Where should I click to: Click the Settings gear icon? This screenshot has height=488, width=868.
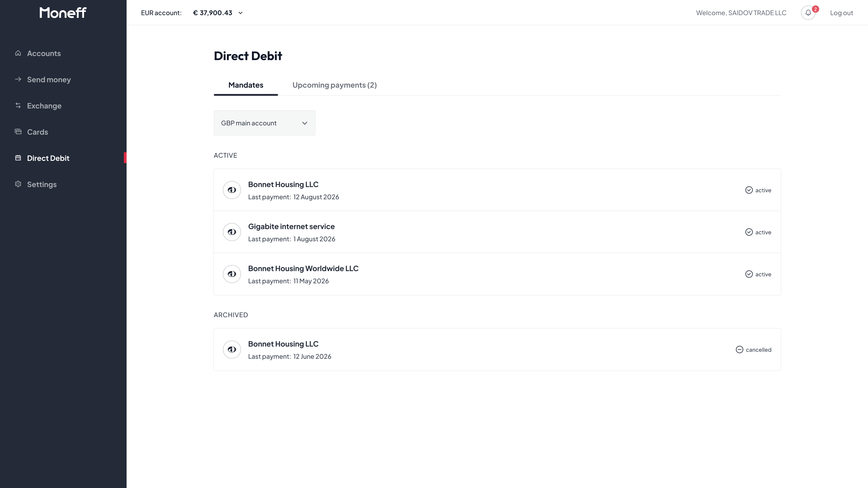(18, 184)
